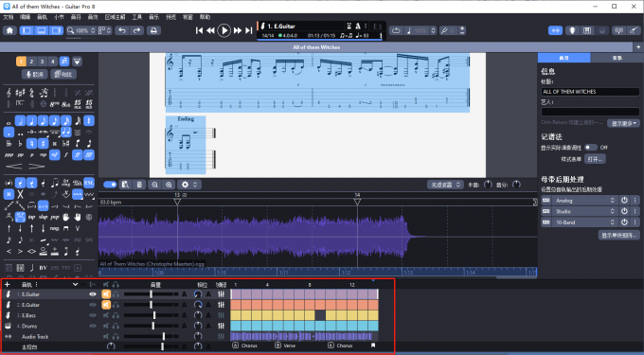Toggle power for Analog effect
Viewport: 644px width, 355px height.
[624, 201]
